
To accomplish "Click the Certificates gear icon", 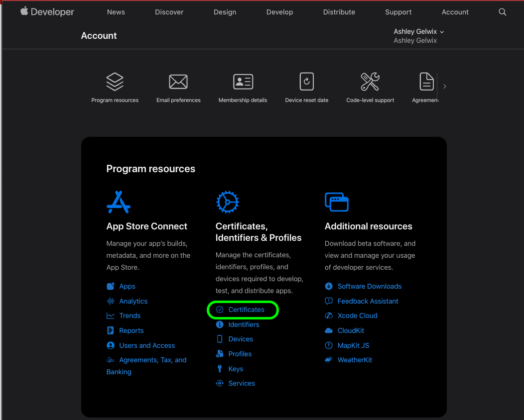I will pyautogui.click(x=228, y=202).
